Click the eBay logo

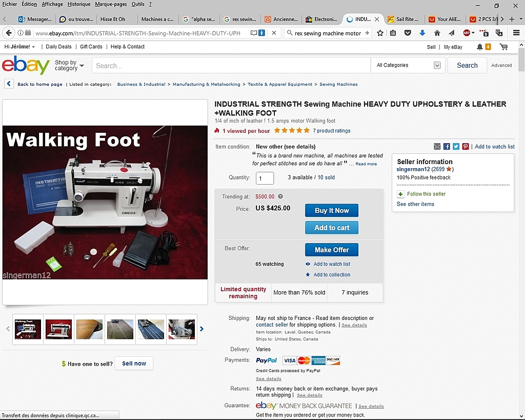pyautogui.click(x=26, y=65)
